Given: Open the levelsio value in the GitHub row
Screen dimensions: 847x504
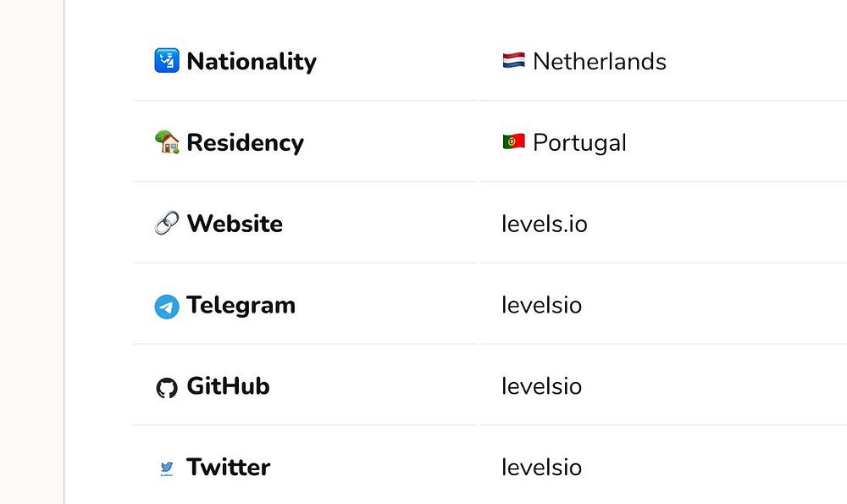Looking at the screenshot, I should coord(541,386).
